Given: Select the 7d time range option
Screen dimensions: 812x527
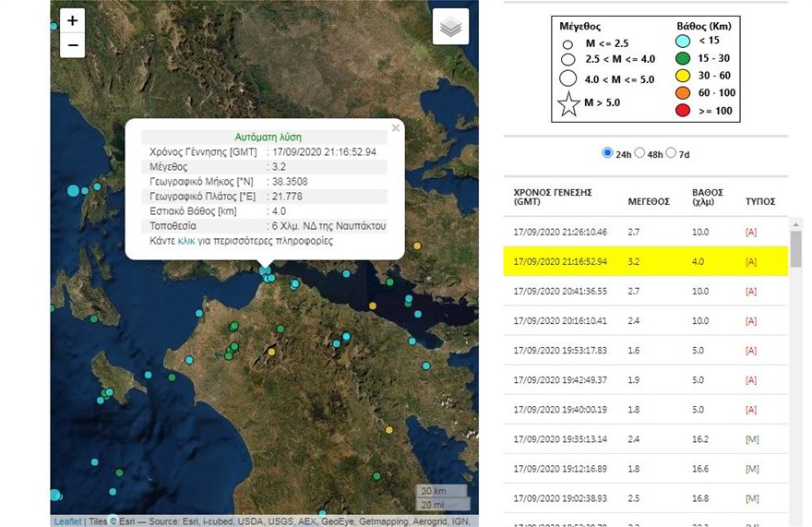Looking at the screenshot, I should point(671,153).
